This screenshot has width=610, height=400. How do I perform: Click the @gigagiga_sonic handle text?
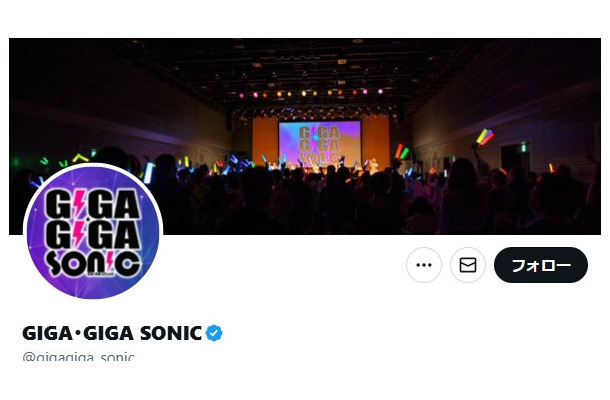(x=78, y=357)
